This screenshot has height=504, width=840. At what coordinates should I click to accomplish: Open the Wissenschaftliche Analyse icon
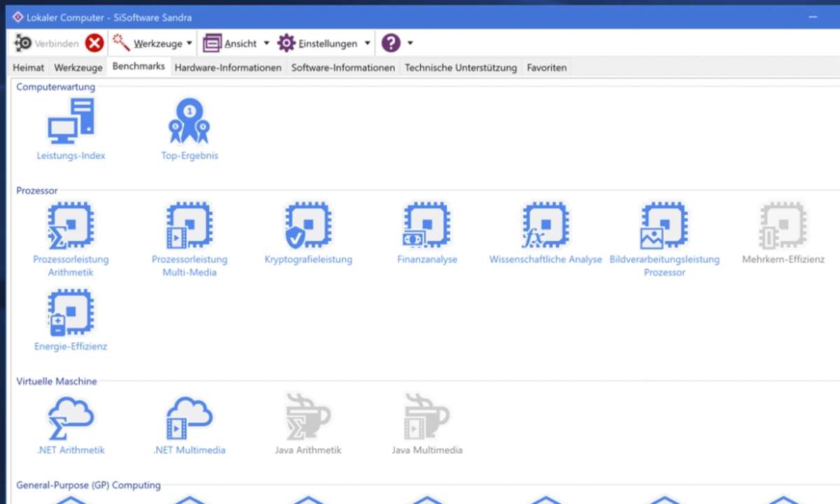pos(545,225)
